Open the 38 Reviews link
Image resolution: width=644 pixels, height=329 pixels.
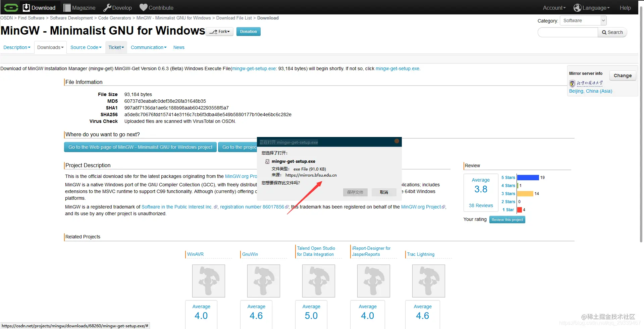[481, 205]
